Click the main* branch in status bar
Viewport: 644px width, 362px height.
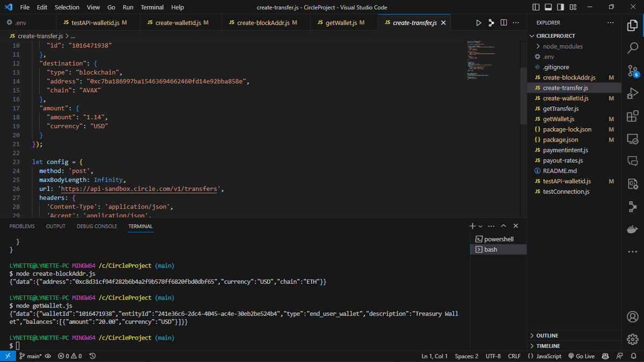click(31, 356)
